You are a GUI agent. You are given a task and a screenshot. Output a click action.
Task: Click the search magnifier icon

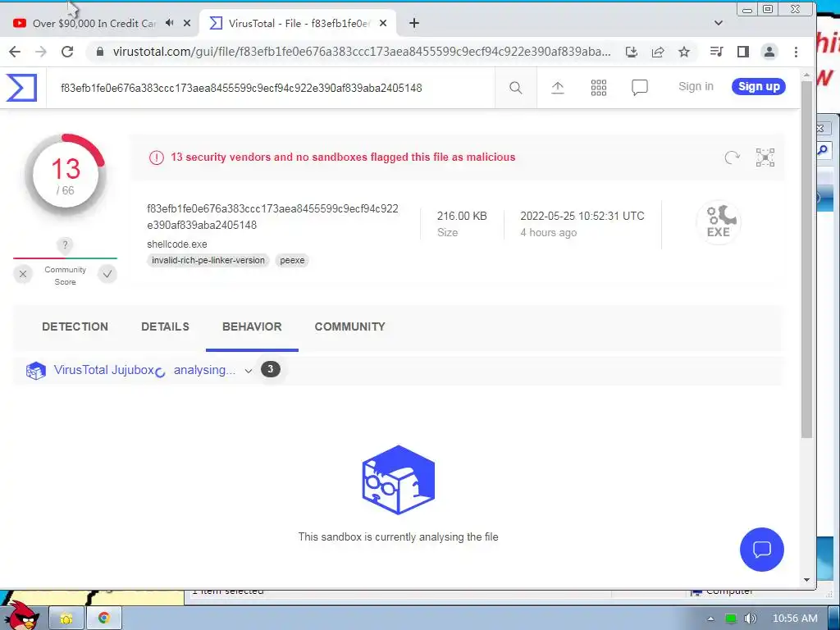point(515,87)
